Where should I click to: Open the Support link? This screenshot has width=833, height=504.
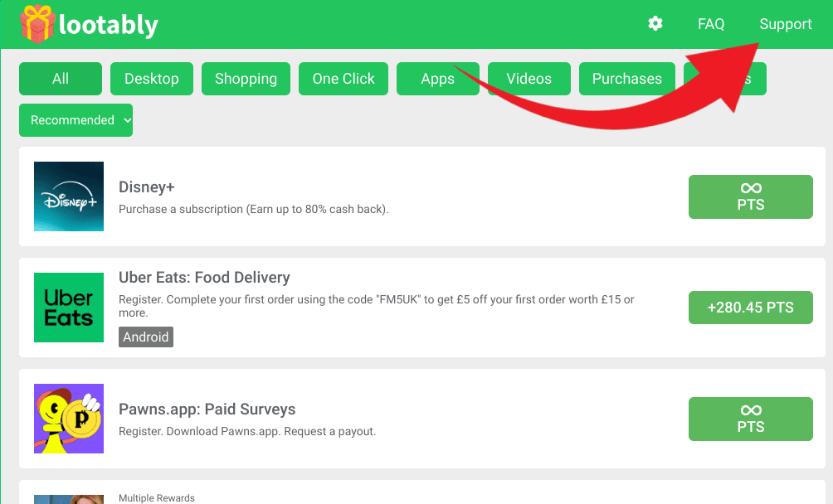point(785,24)
